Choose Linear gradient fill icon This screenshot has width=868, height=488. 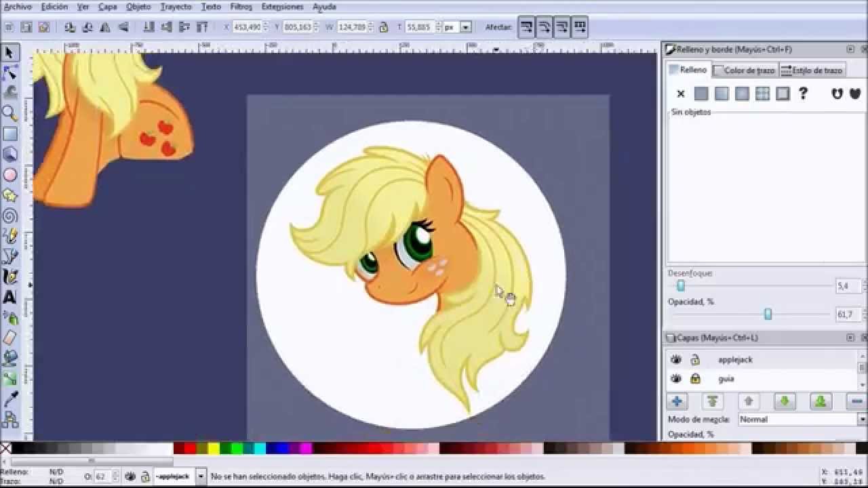(x=722, y=94)
